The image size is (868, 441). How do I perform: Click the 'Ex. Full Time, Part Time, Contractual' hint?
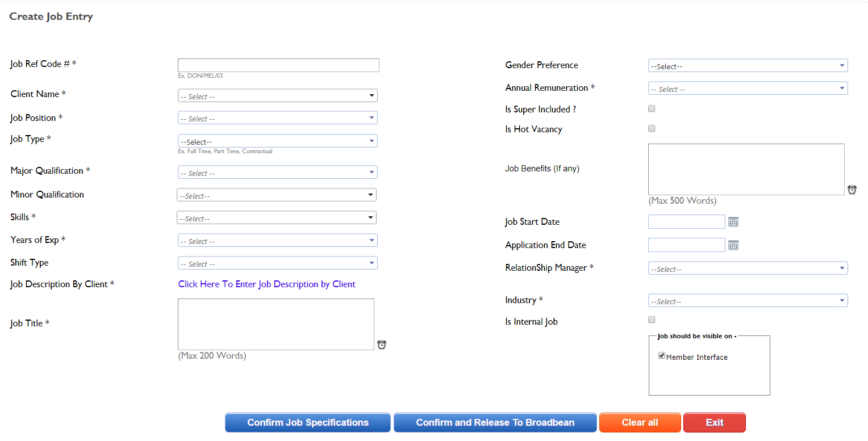coord(226,152)
